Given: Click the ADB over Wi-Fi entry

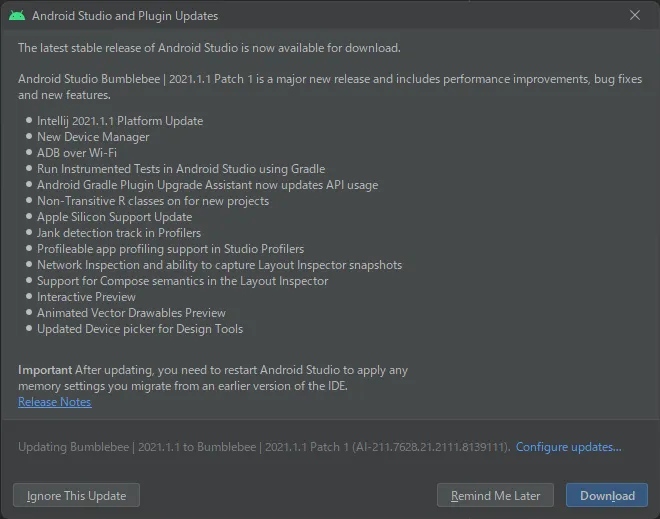Looking at the screenshot, I should (77, 153).
